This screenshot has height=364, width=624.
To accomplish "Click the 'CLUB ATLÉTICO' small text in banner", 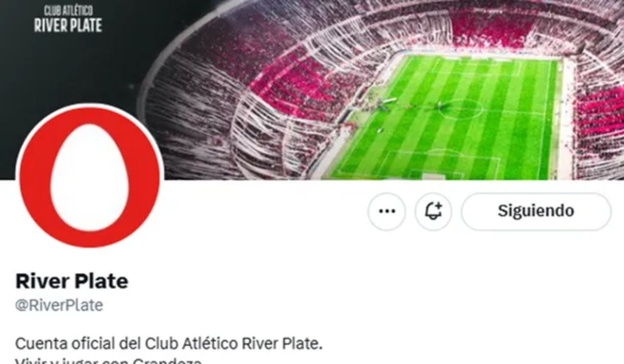I will [68, 10].
